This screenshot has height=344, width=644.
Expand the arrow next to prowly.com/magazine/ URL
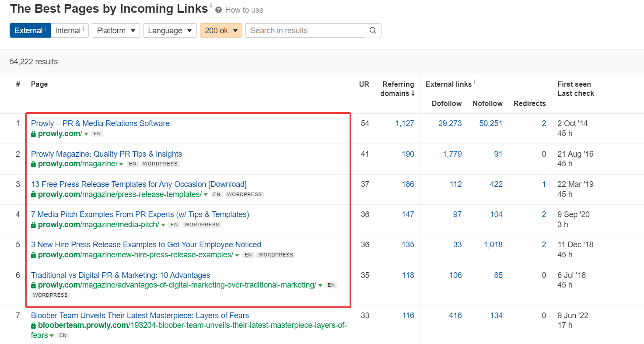click(122, 164)
